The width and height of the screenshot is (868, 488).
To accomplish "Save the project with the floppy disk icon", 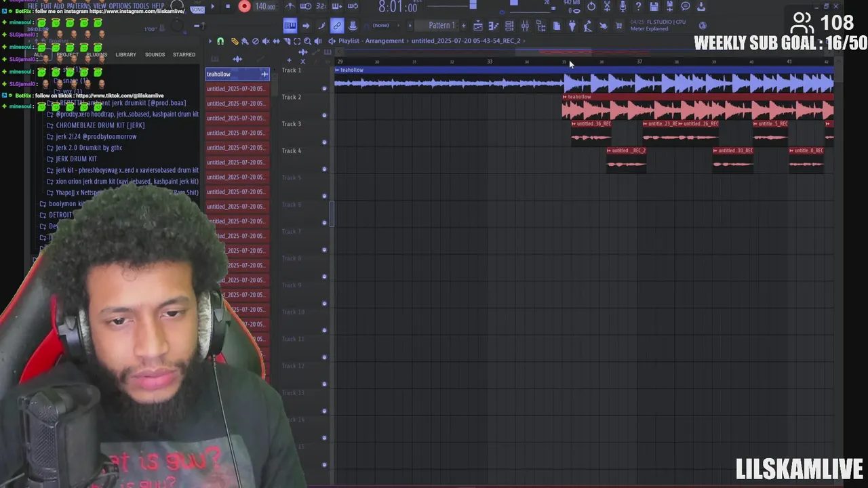I will [x=654, y=6].
